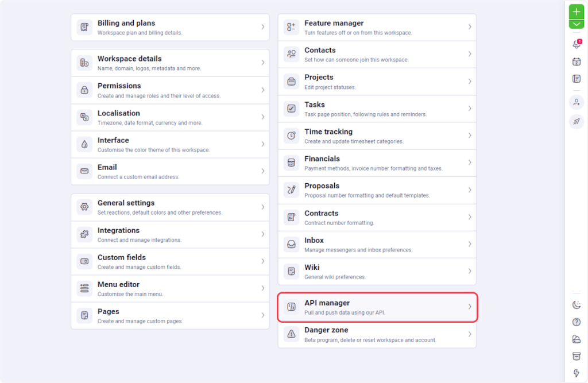
Task: Open the Menu editor icon
Action: (x=84, y=288)
